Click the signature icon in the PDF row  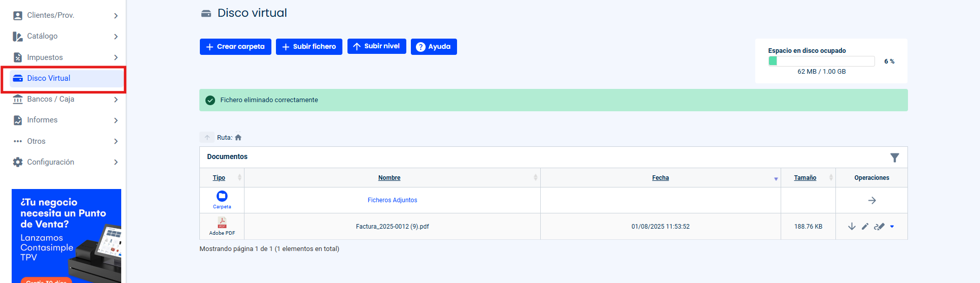tap(879, 227)
